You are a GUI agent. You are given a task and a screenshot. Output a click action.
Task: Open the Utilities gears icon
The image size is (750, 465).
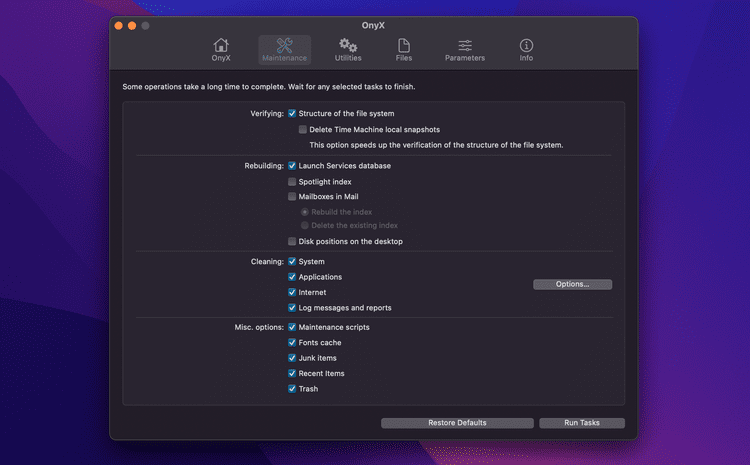(x=348, y=45)
